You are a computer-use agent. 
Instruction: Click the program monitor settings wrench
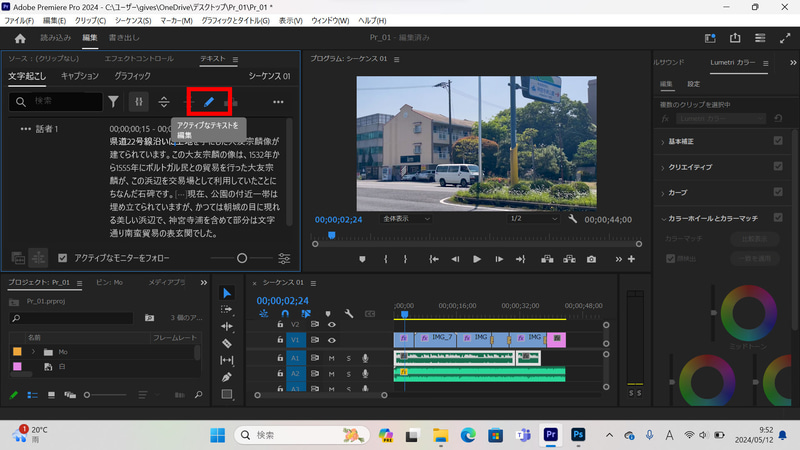click(572, 219)
